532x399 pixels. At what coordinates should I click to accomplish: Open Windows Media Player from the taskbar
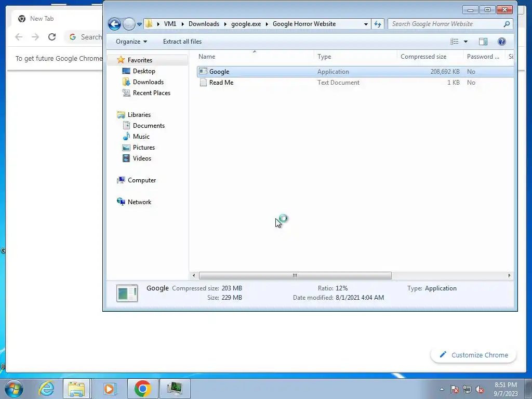109,389
